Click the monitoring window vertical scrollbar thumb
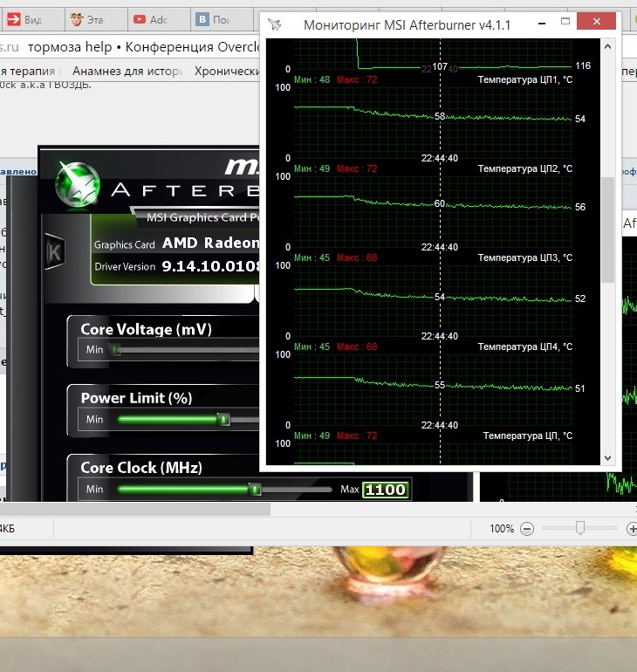Image resolution: width=637 pixels, height=672 pixels. point(607,230)
